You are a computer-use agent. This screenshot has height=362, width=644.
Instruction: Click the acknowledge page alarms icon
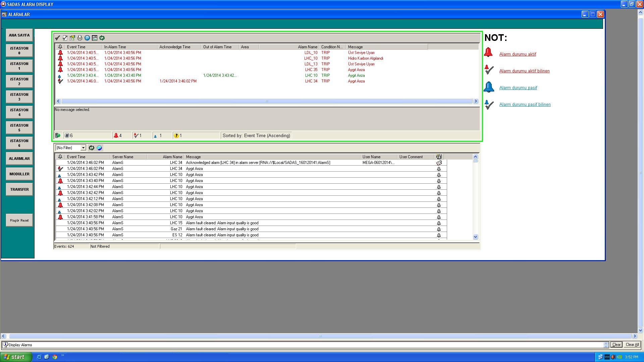click(x=65, y=38)
